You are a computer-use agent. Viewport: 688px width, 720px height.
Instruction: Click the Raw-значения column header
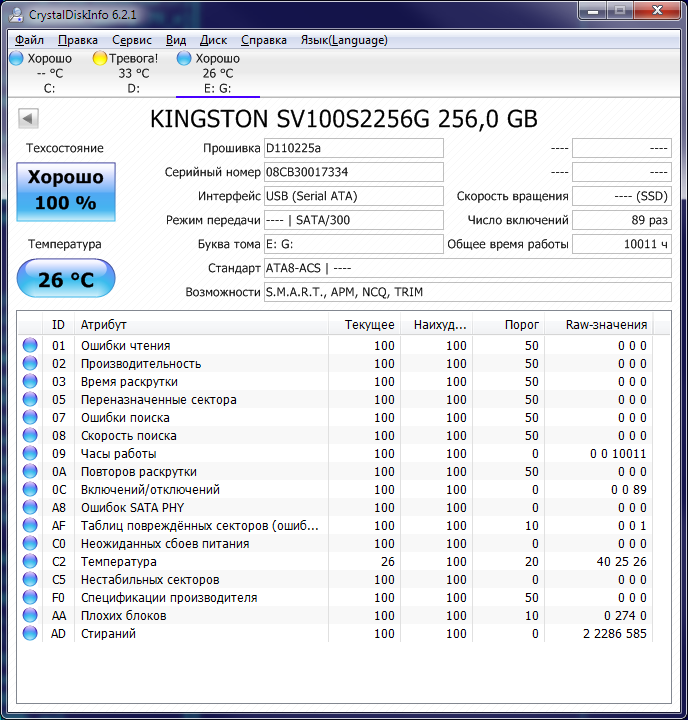pos(598,325)
